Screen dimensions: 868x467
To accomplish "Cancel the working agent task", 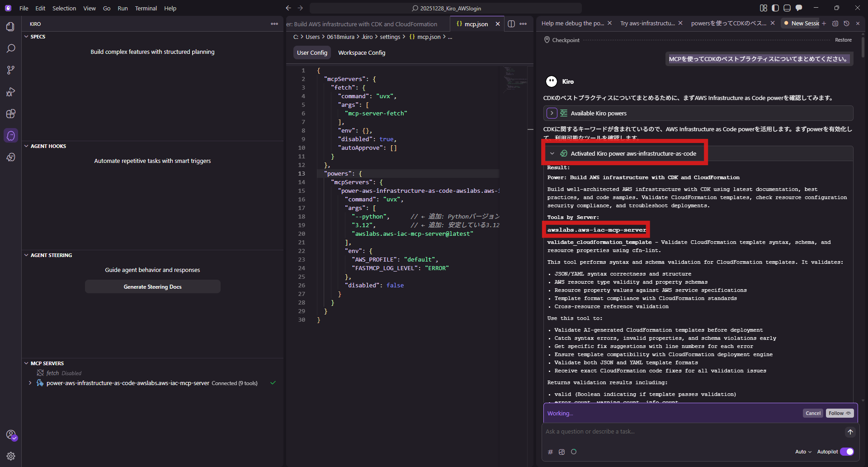I will coord(812,413).
